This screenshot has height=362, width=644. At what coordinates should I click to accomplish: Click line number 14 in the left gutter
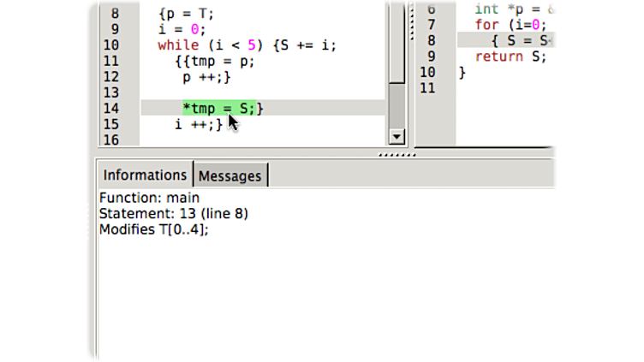[x=110, y=109]
